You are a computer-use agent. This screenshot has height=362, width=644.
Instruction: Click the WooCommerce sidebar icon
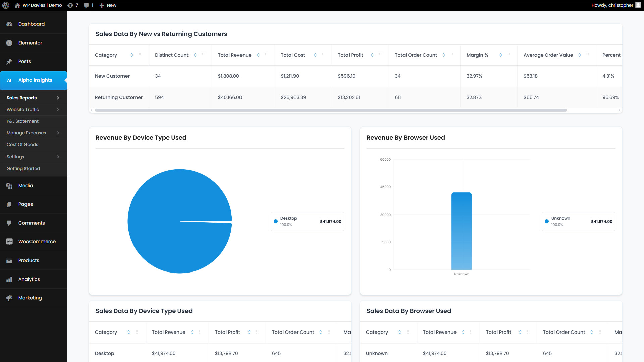[x=9, y=242]
